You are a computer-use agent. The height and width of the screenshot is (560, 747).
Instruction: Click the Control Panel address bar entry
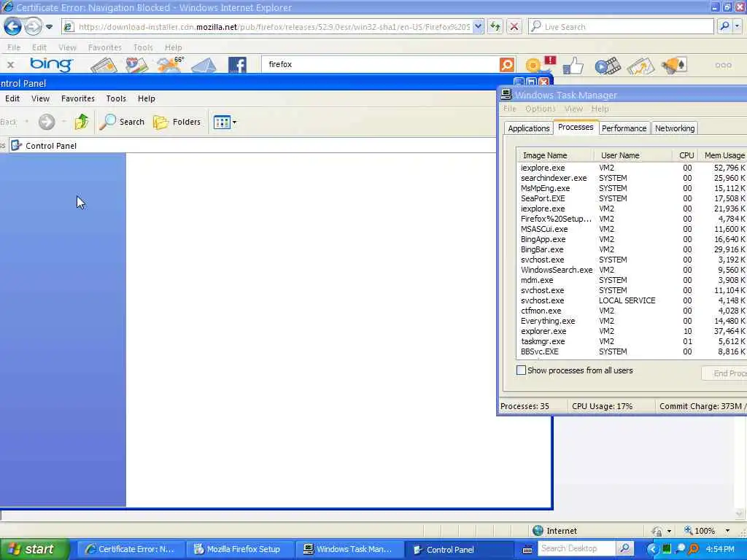click(252, 146)
